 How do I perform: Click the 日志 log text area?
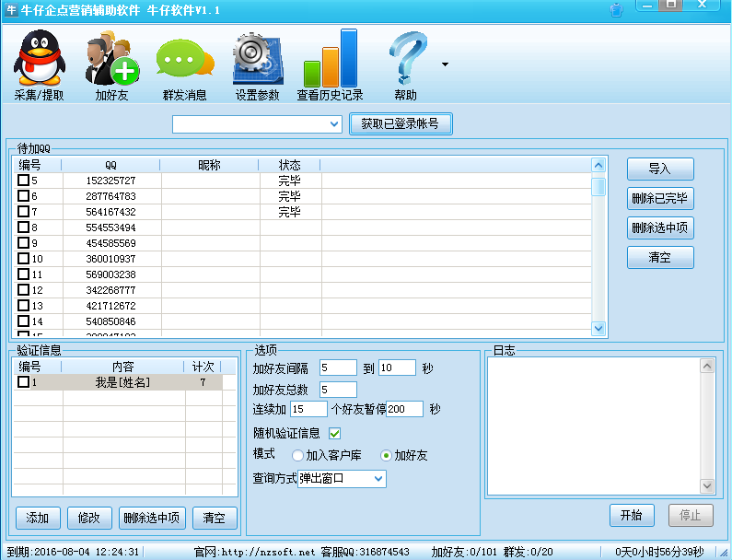click(x=594, y=426)
